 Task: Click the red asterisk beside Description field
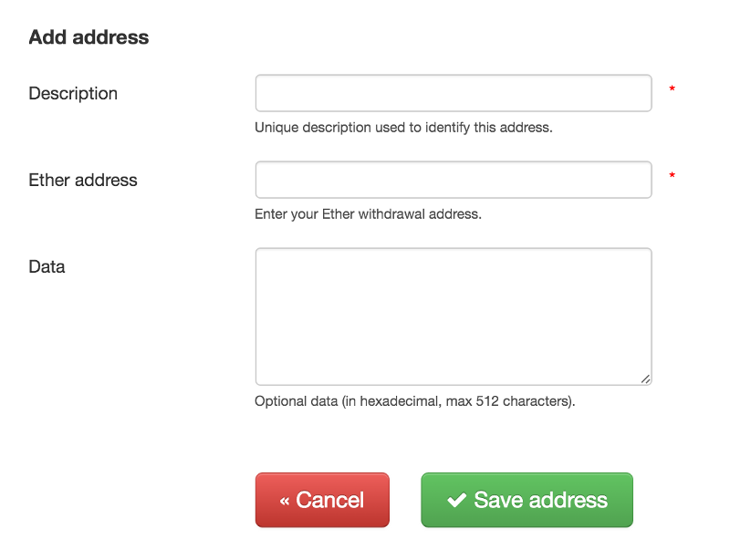click(x=673, y=89)
